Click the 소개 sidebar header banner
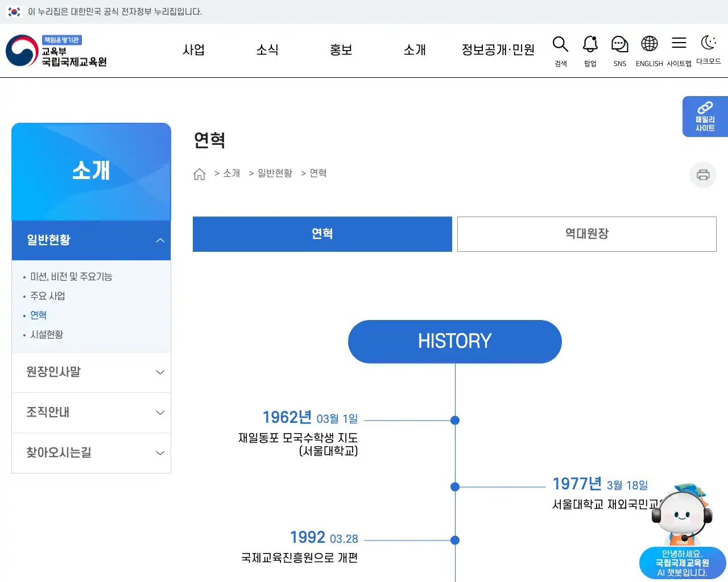This screenshot has height=582, width=728. tap(91, 172)
